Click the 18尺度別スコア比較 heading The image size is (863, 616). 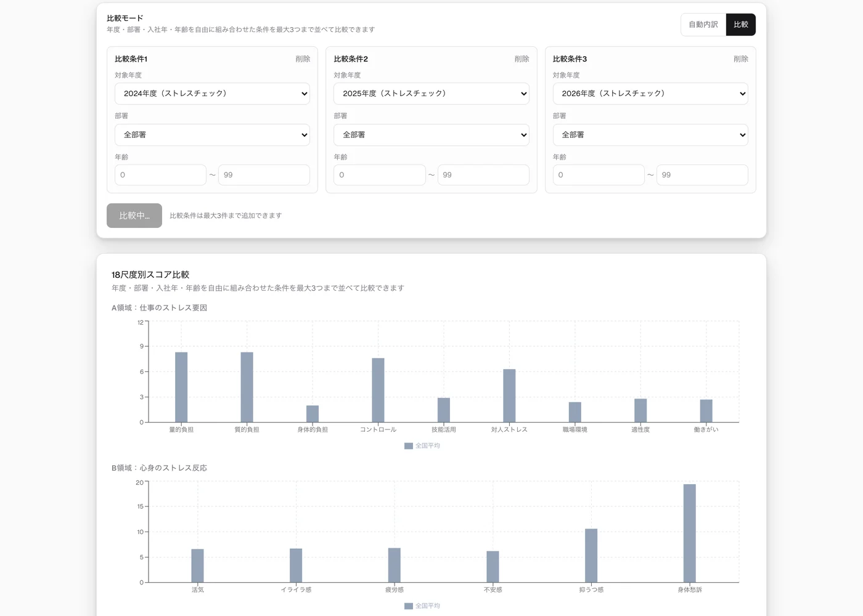click(x=150, y=275)
